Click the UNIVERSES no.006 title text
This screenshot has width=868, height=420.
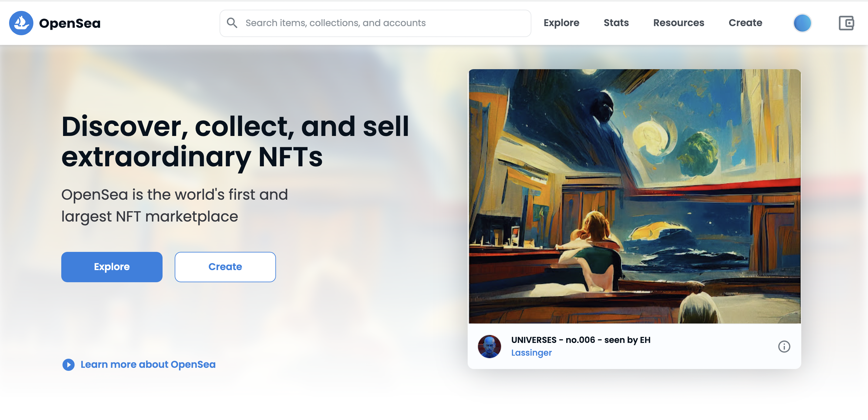click(x=580, y=340)
